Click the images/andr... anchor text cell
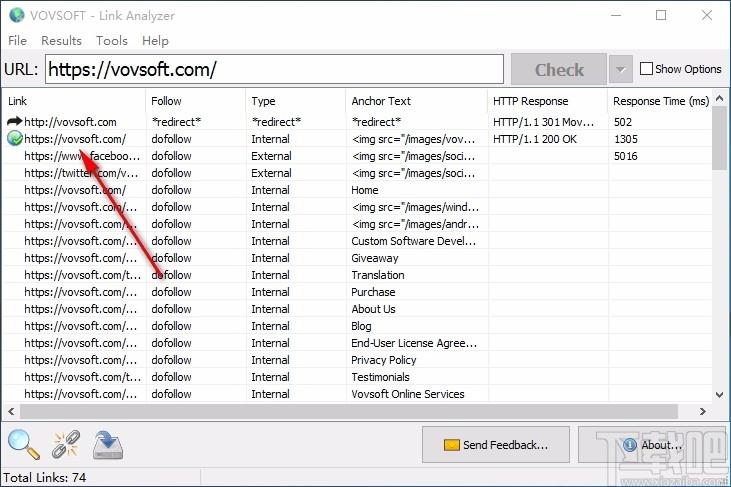The height and width of the screenshot is (487, 731). (415, 224)
